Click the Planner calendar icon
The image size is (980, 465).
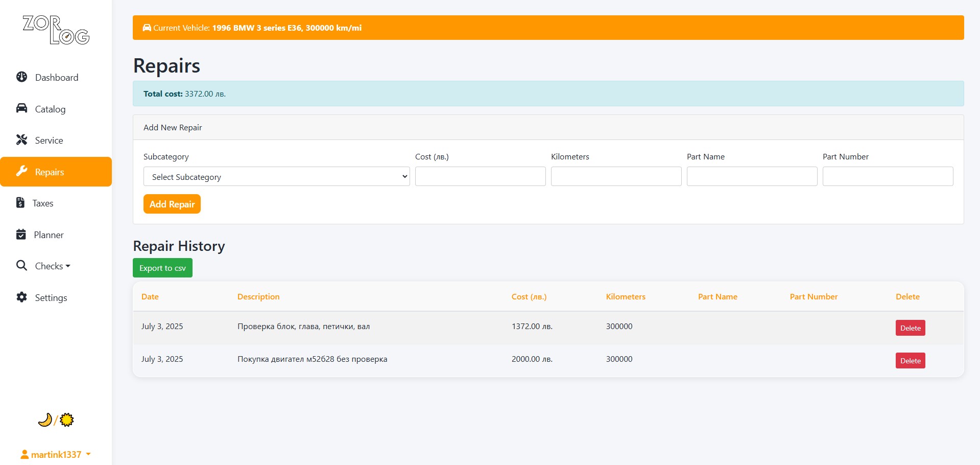[21, 235]
